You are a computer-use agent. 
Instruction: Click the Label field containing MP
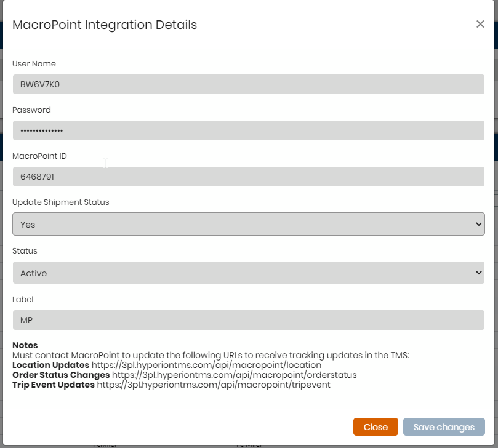[x=248, y=320]
